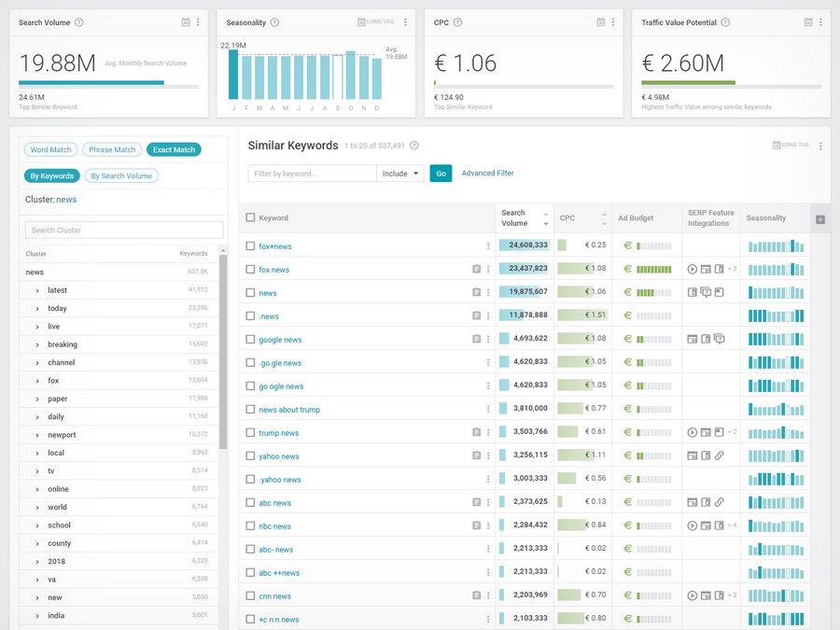This screenshot has width=840, height=630.
Task: Open Search Volume card calendar icon
Action: (x=186, y=22)
